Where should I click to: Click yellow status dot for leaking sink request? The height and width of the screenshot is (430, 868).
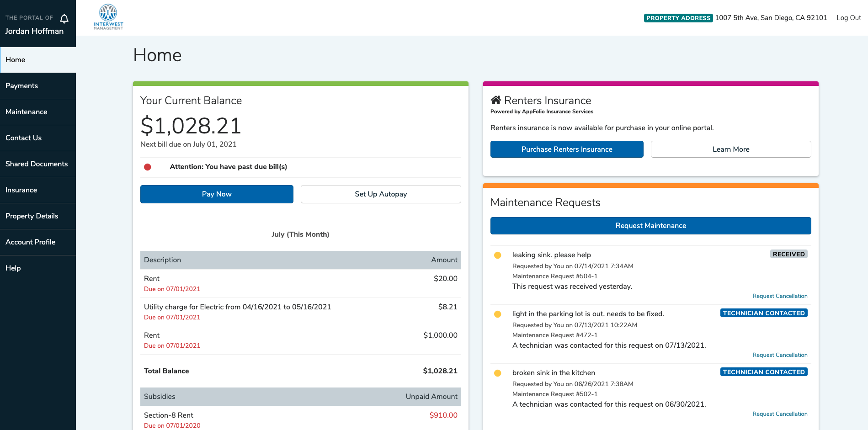click(x=498, y=255)
